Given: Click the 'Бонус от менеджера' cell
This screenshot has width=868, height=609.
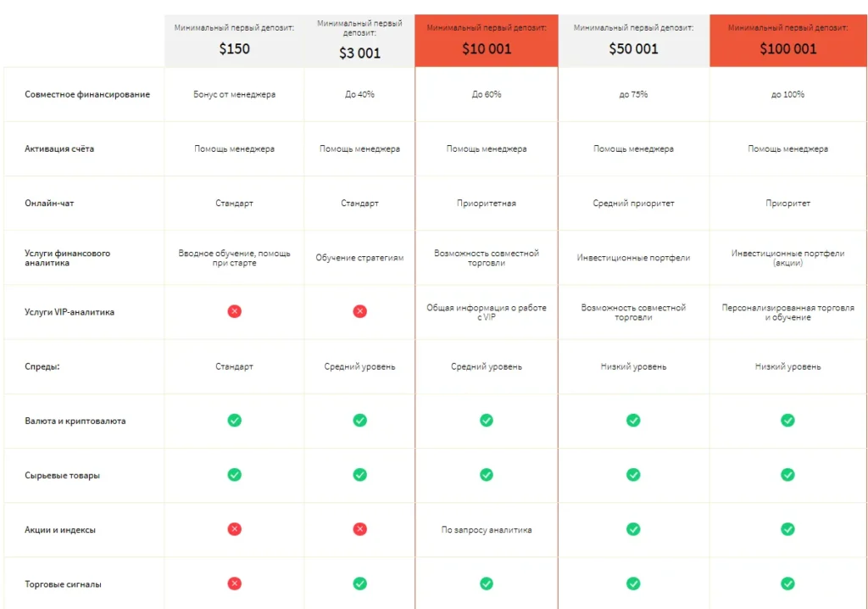Looking at the screenshot, I should click(235, 94).
